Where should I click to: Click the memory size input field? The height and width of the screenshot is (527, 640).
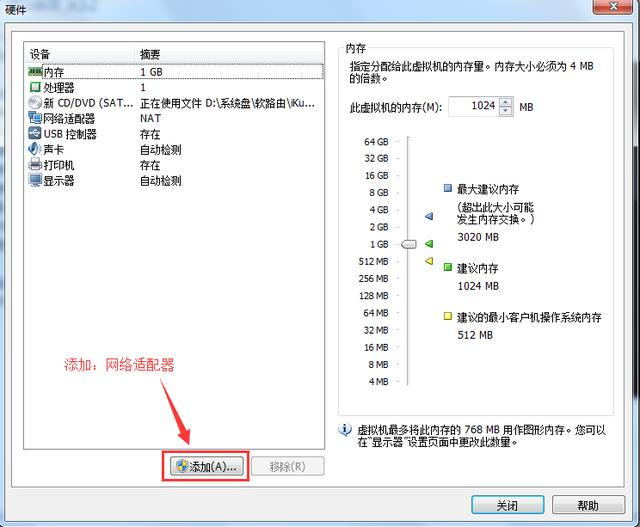(472, 107)
